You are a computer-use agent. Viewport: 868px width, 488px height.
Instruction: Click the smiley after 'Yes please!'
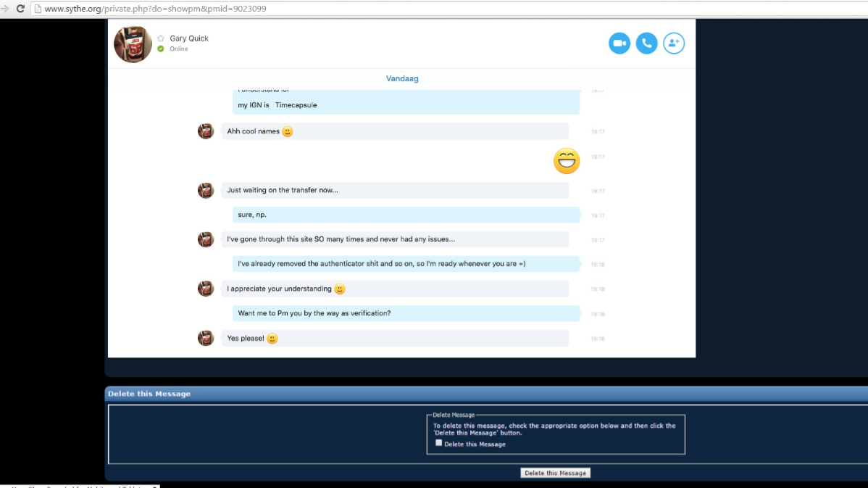[272, 339]
